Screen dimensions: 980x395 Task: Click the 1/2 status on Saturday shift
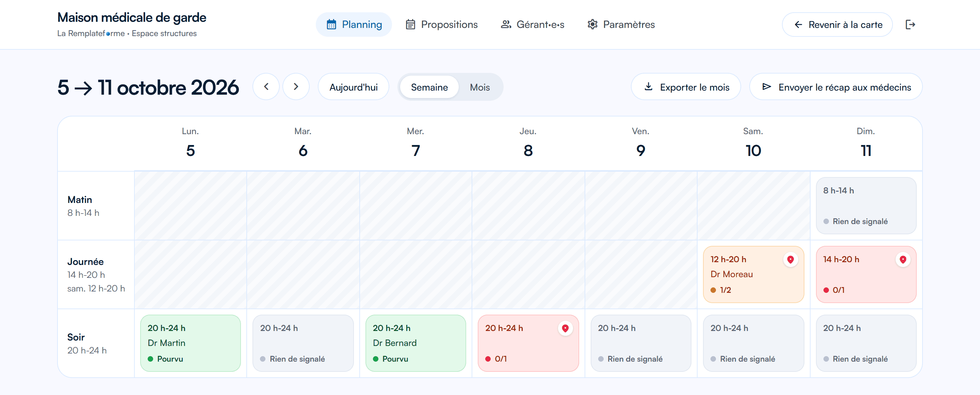721,290
